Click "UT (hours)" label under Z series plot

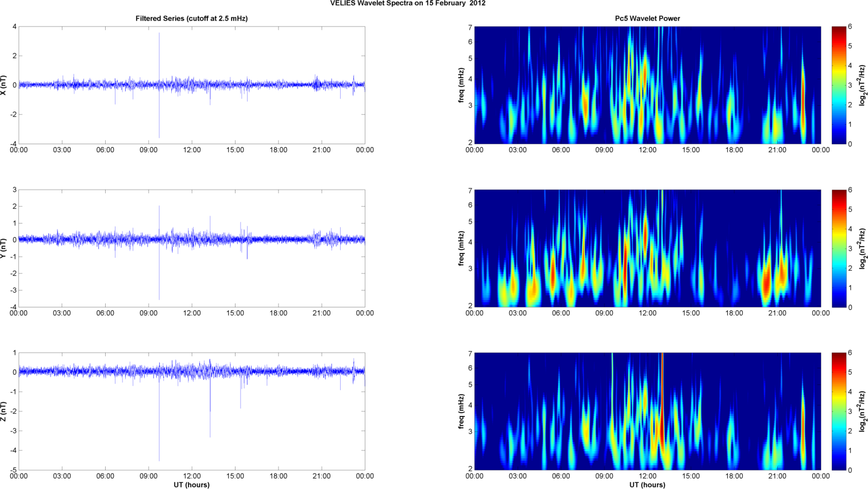click(192, 484)
